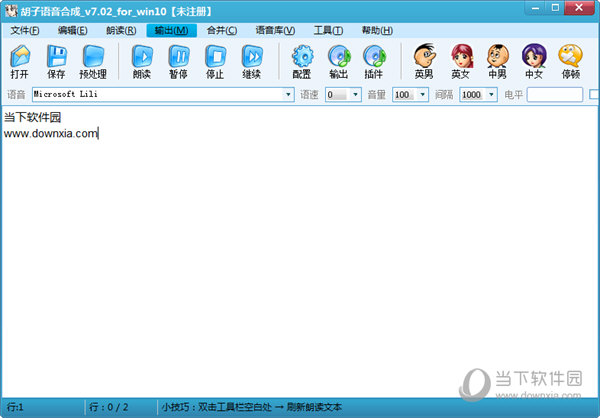Insert a pause with the 停顿 icon
Viewport: 600px width, 418px height.
pos(571,61)
